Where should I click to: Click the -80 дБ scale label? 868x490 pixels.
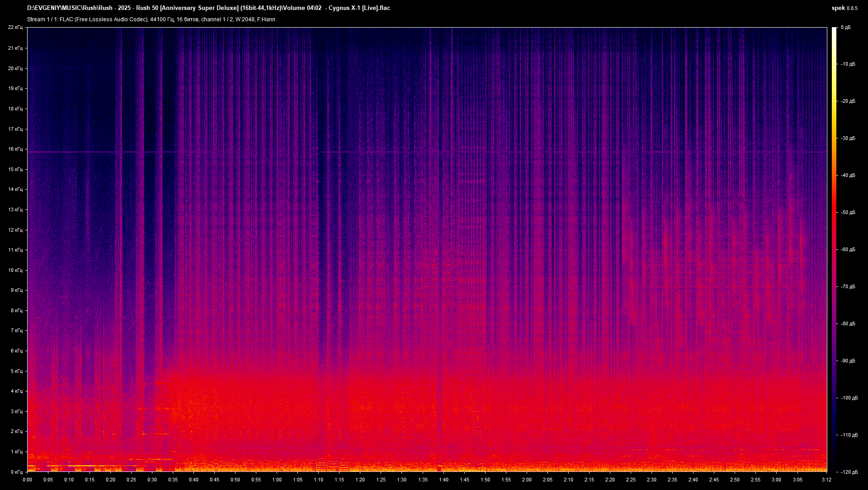click(x=848, y=323)
